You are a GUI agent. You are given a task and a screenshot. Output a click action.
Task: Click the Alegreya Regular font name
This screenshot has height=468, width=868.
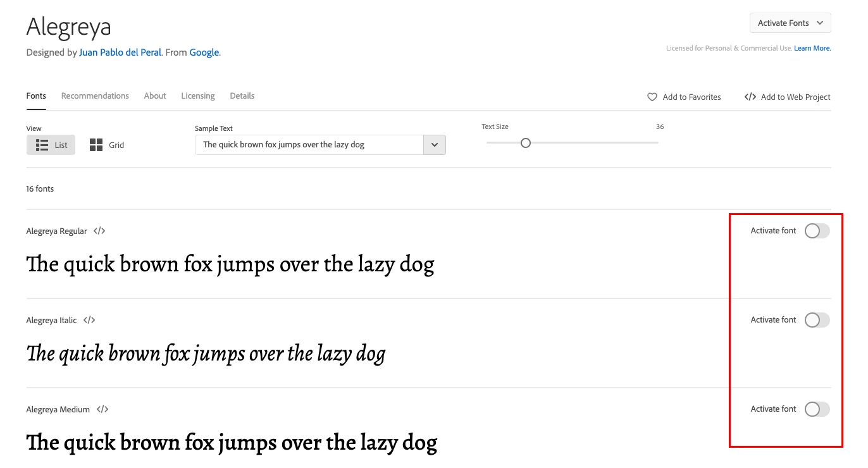[57, 231]
